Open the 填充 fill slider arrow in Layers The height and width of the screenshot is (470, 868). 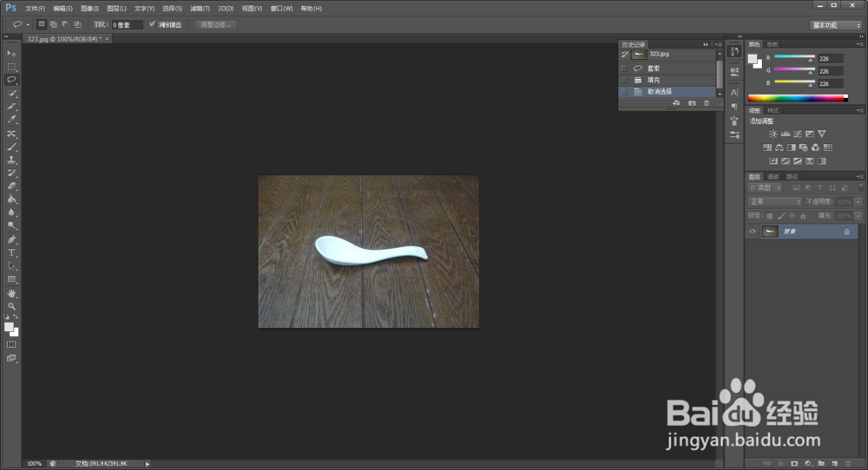pyautogui.click(x=858, y=216)
